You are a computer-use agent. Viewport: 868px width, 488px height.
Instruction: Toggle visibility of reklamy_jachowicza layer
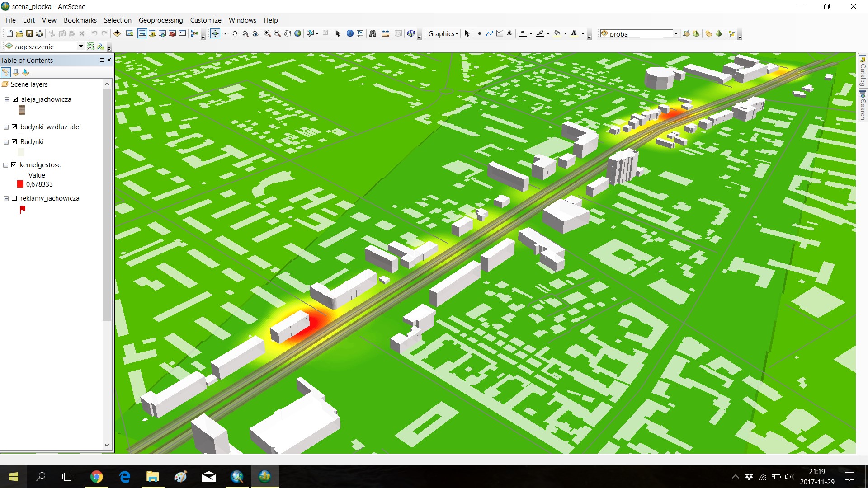click(x=15, y=198)
